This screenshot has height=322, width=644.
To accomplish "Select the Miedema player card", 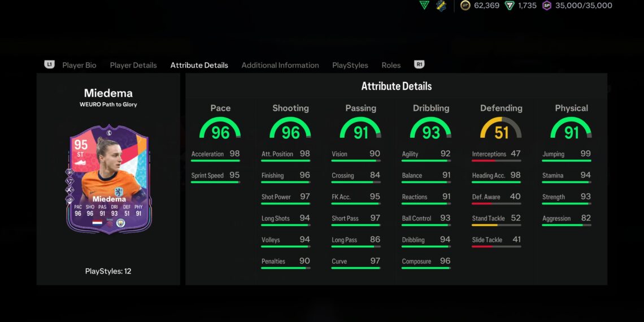I will click(108, 178).
